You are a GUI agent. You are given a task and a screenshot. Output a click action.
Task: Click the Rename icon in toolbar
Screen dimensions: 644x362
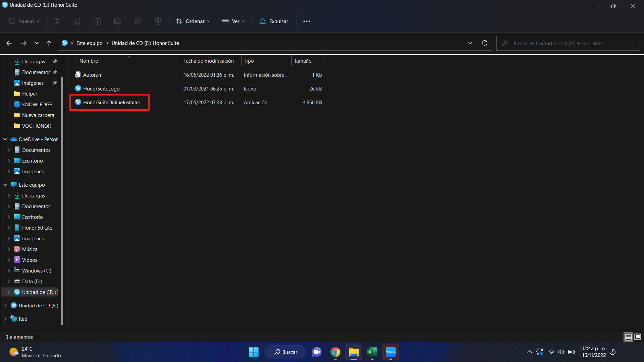(x=118, y=21)
